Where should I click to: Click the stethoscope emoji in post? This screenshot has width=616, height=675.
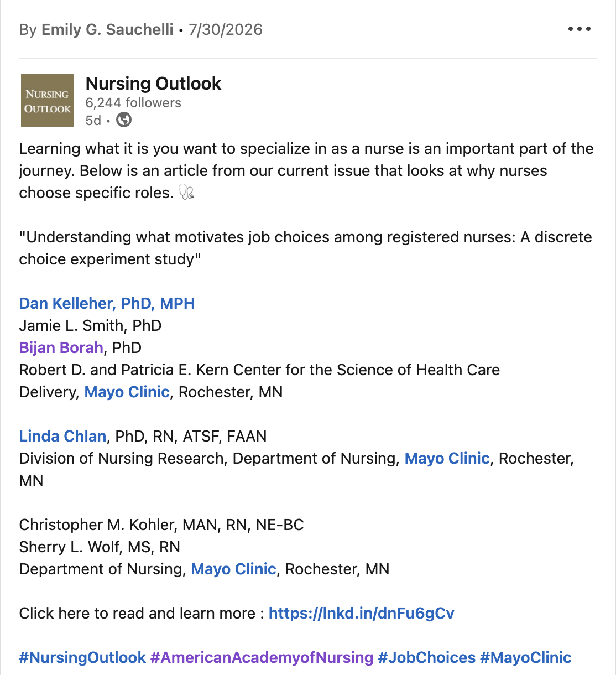pos(186,193)
